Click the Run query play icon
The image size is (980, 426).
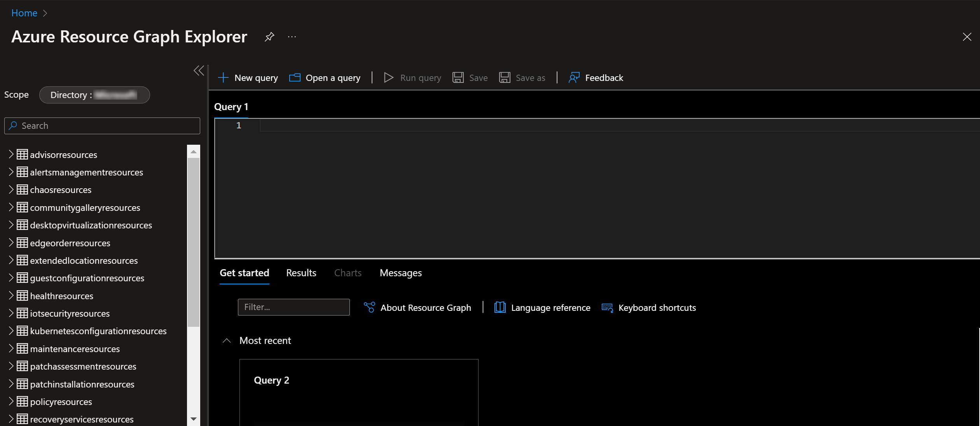(x=388, y=78)
